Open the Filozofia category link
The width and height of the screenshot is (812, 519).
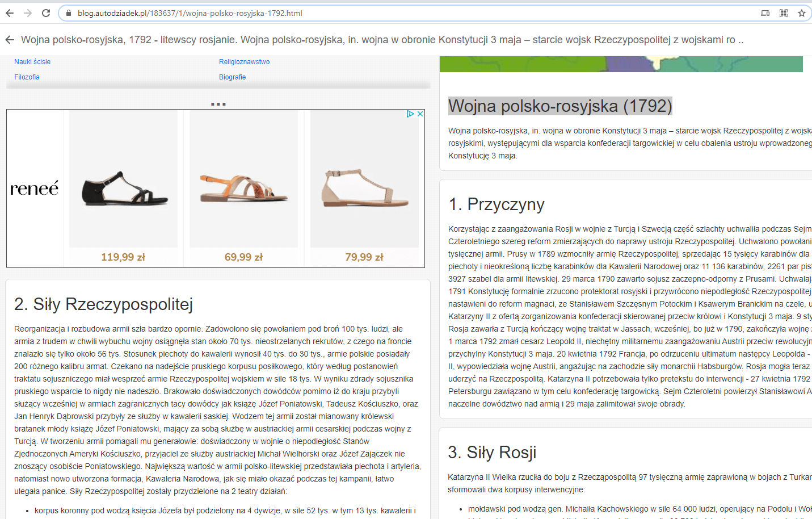tap(27, 77)
